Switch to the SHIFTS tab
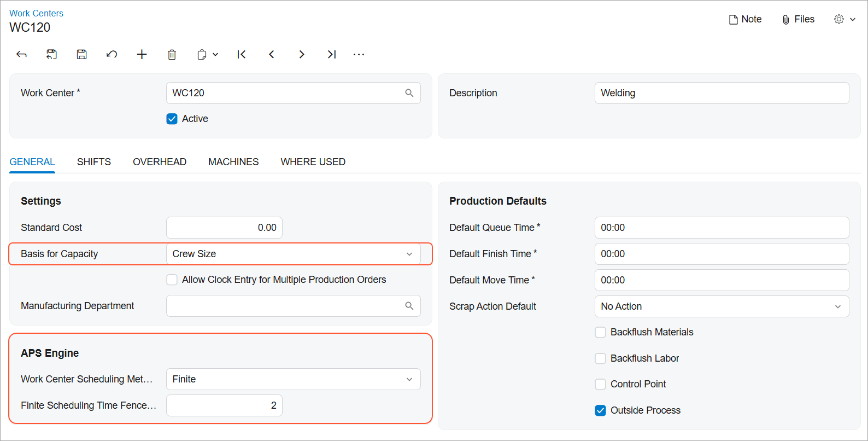868x441 pixels. tap(94, 162)
